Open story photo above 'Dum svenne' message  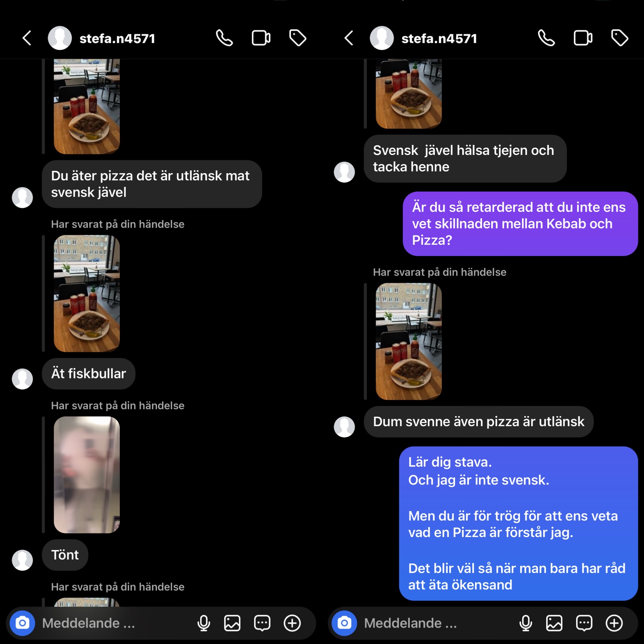click(x=409, y=341)
